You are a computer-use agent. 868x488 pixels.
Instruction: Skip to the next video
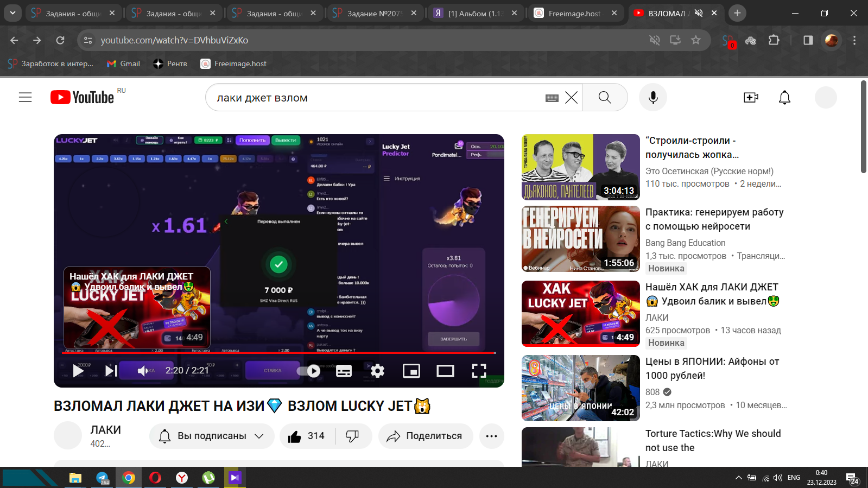111,371
